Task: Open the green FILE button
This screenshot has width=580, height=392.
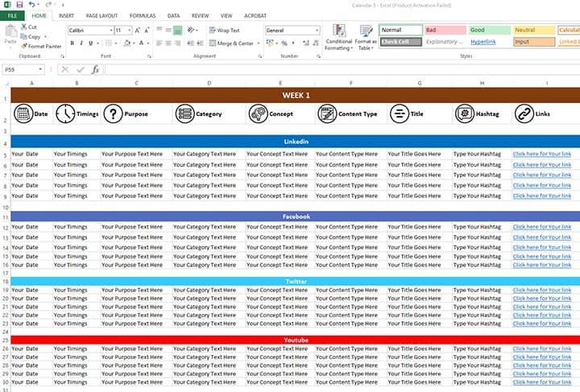Action: pyautogui.click(x=12, y=15)
